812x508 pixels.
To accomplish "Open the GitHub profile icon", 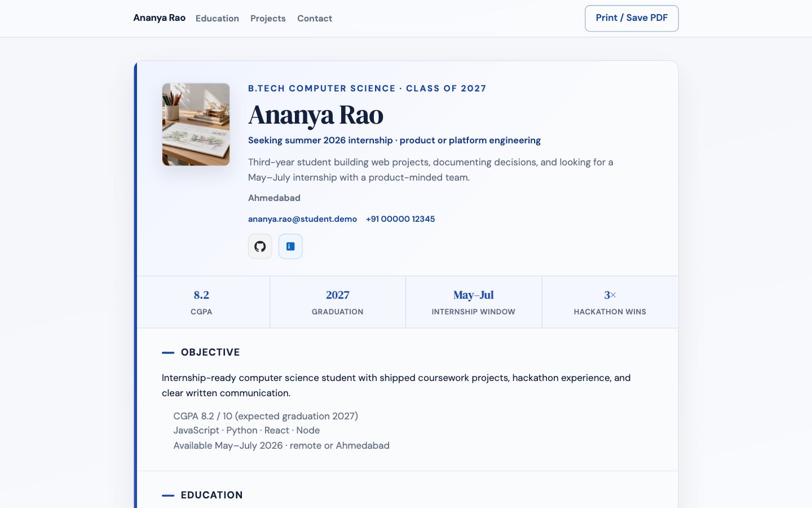I will click(x=260, y=247).
